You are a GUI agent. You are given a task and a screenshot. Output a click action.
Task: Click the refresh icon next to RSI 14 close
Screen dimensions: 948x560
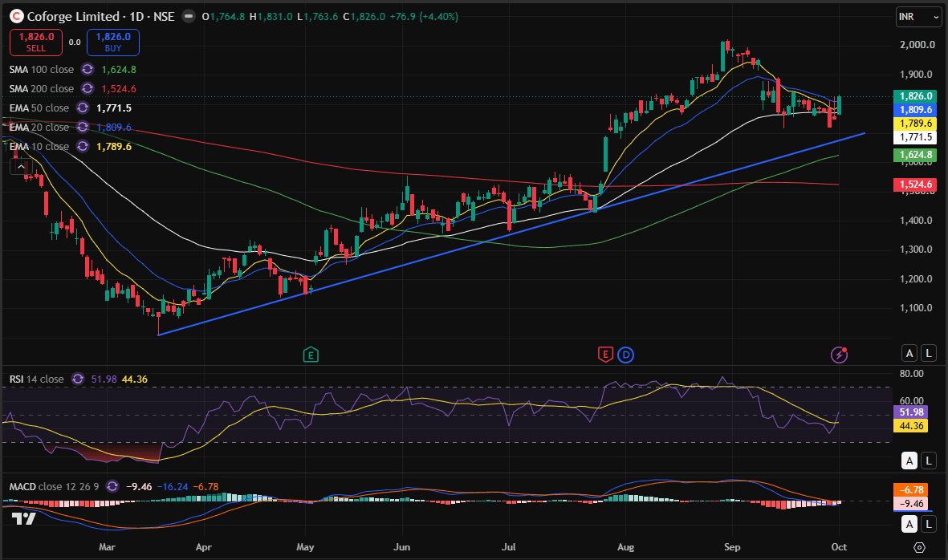(78, 379)
